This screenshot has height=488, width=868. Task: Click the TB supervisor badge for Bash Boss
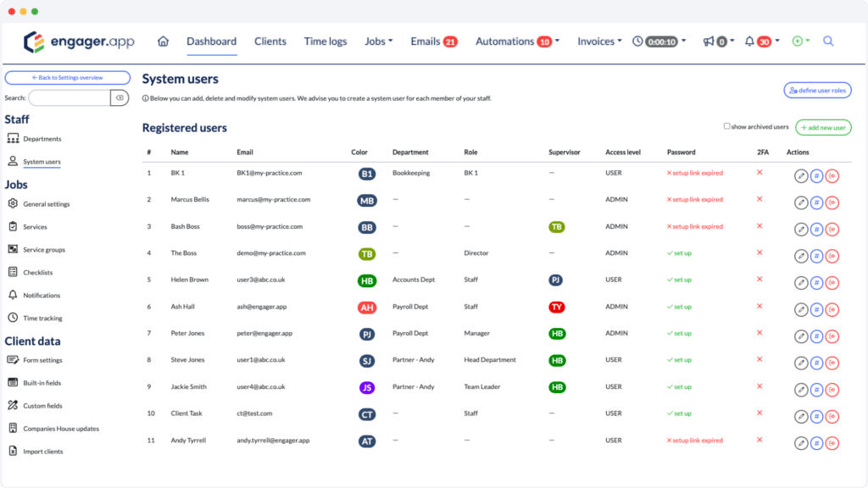[x=556, y=227]
